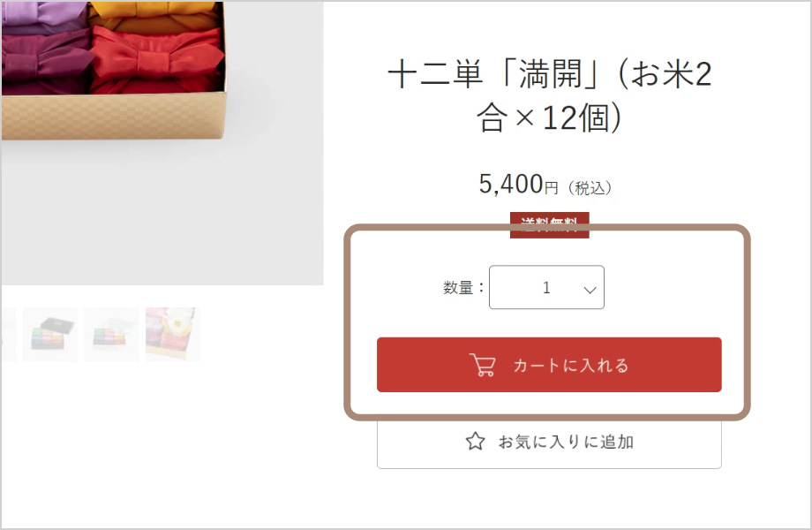Screen dimensions: 812x530
Task: Click the red 送料無料 badge
Action: click(x=550, y=225)
